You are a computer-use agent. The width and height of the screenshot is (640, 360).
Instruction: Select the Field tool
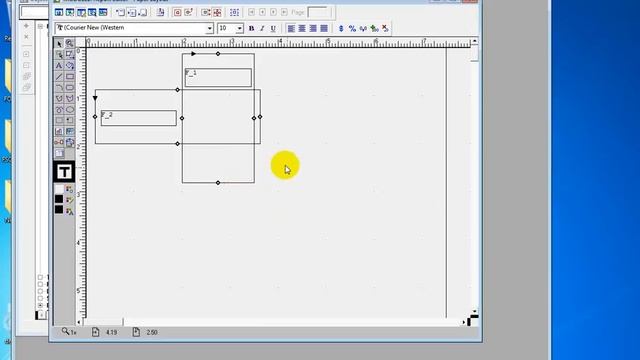tap(70, 131)
